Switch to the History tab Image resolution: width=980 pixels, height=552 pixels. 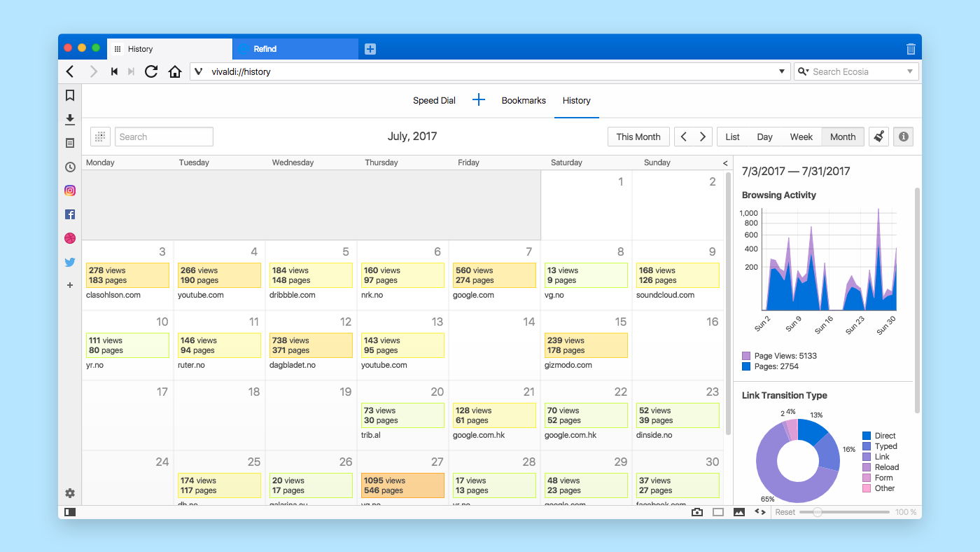(x=169, y=49)
